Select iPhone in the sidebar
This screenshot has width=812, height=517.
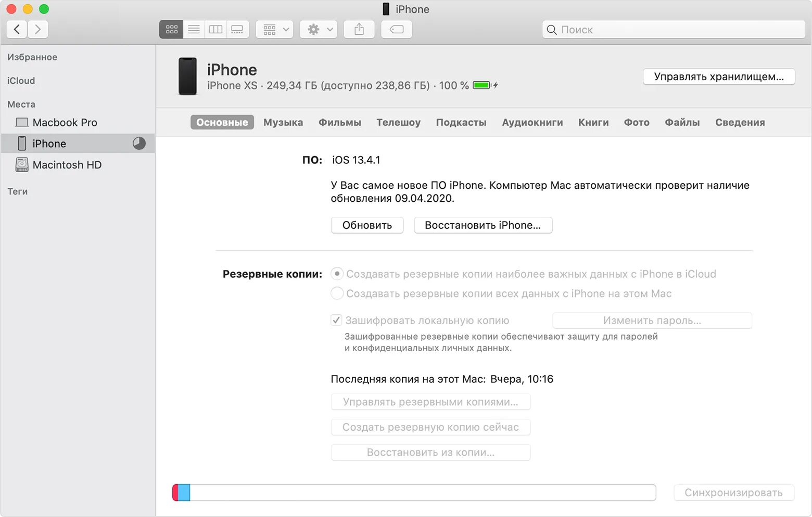coord(78,144)
